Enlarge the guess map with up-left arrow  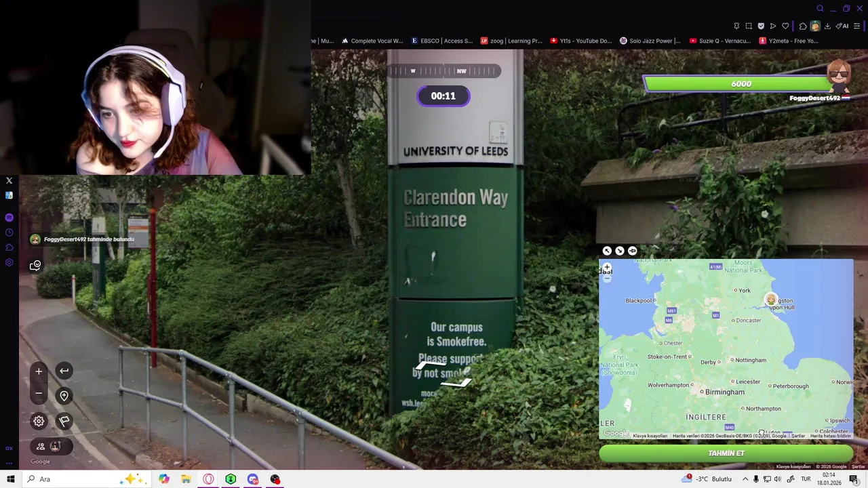(x=607, y=251)
